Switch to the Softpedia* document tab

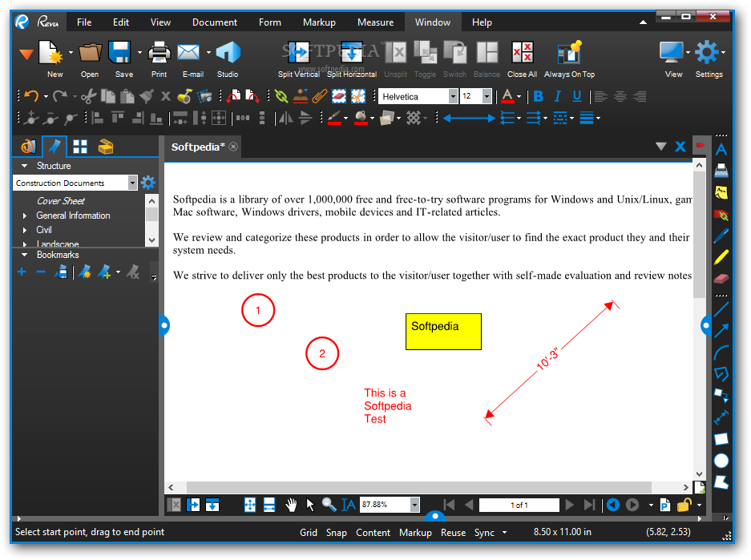198,147
